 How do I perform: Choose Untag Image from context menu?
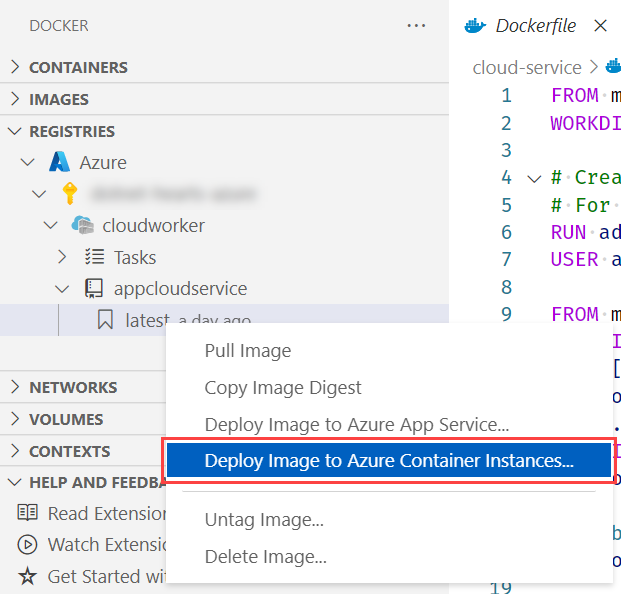point(389,520)
